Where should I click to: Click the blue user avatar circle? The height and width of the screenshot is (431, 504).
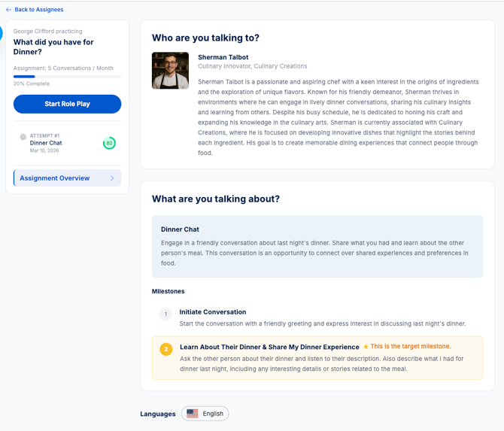coord(1,32)
